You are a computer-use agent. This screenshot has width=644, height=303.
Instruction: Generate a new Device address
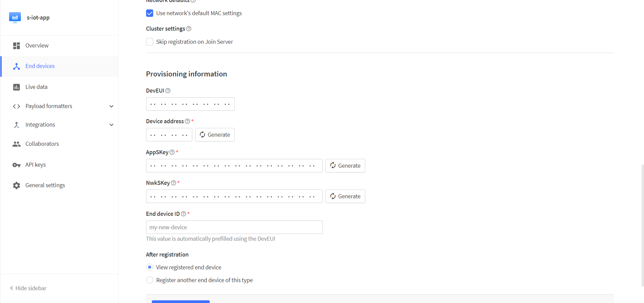215,135
